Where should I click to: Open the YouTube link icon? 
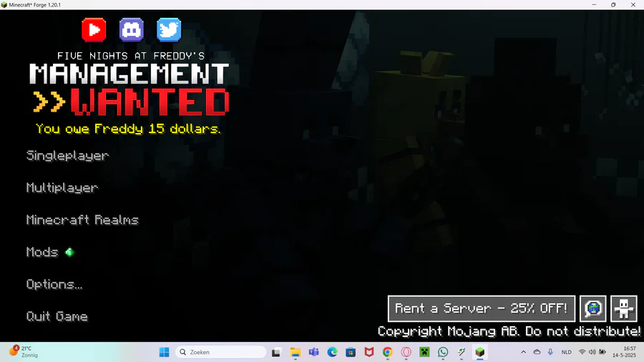tap(94, 30)
